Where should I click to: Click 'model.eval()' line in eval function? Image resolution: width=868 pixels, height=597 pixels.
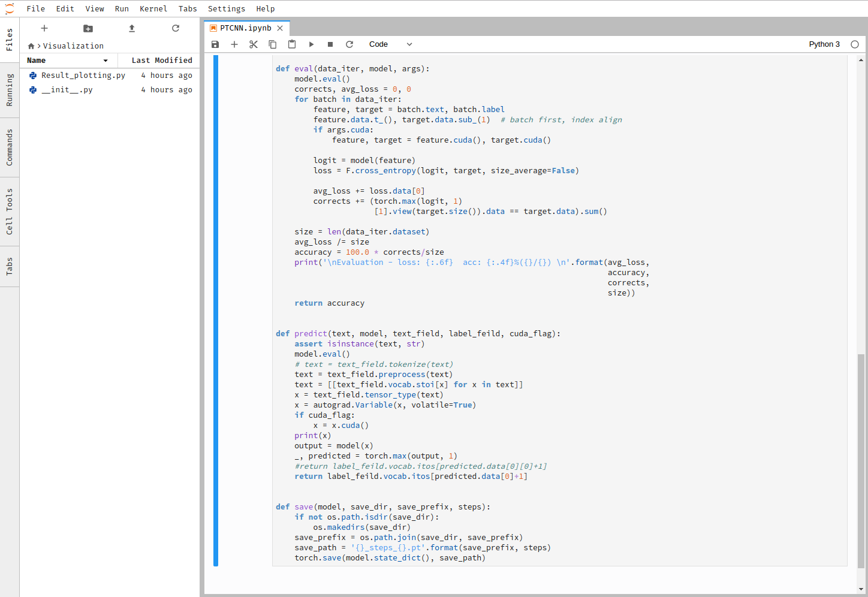coord(322,79)
